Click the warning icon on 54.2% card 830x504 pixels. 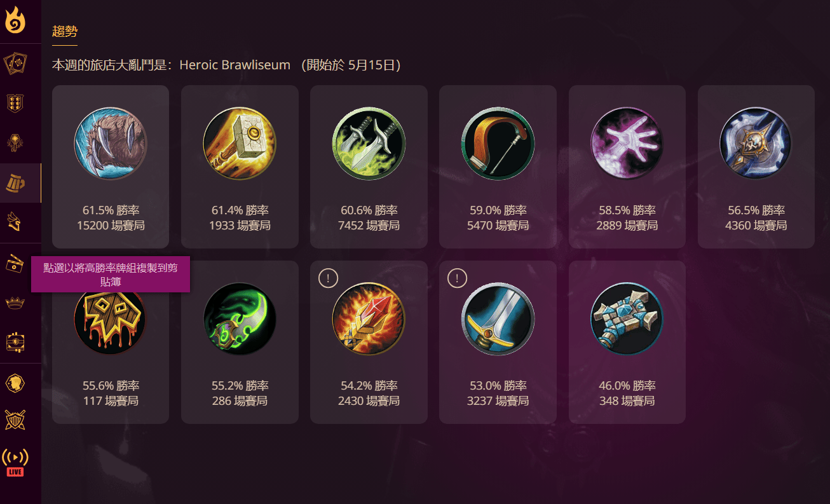pos(328,278)
